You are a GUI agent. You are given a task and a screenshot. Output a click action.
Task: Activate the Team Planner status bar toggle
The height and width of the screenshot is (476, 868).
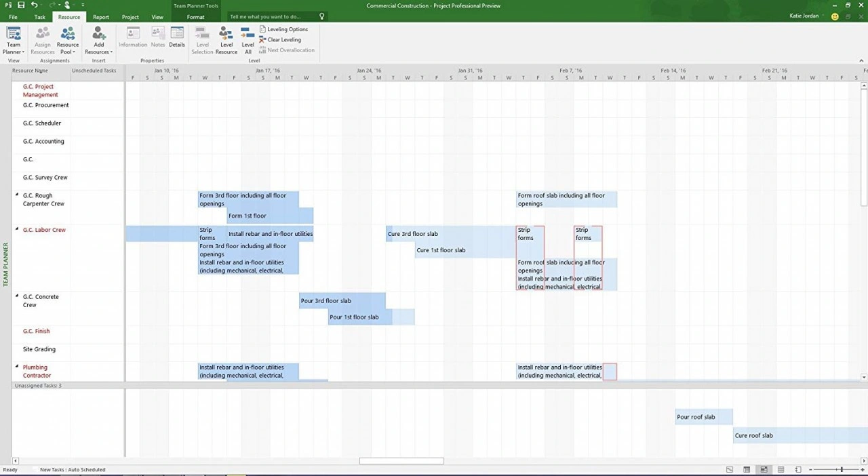764,469
